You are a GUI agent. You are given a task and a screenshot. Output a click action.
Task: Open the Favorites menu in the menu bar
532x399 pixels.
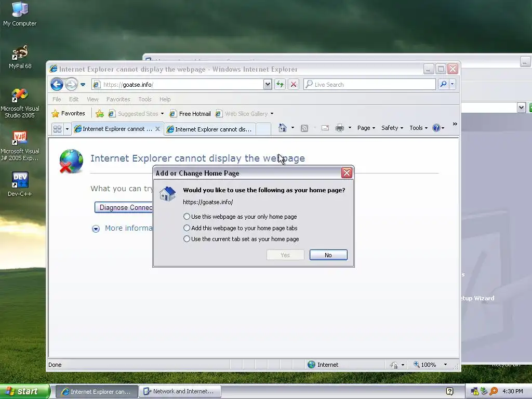(118, 99)
